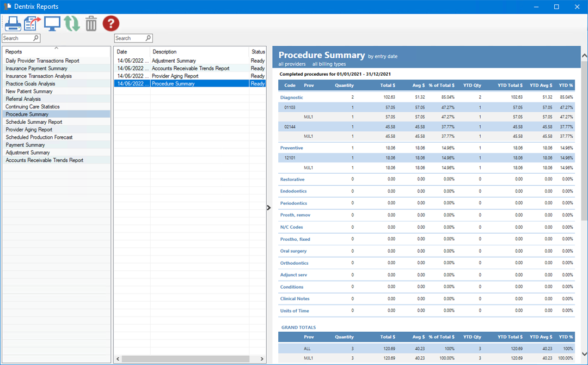This screenshot has height=365, width=588.
Task: Open the generated Adjustment Summary row
Action: click(174, 61)
